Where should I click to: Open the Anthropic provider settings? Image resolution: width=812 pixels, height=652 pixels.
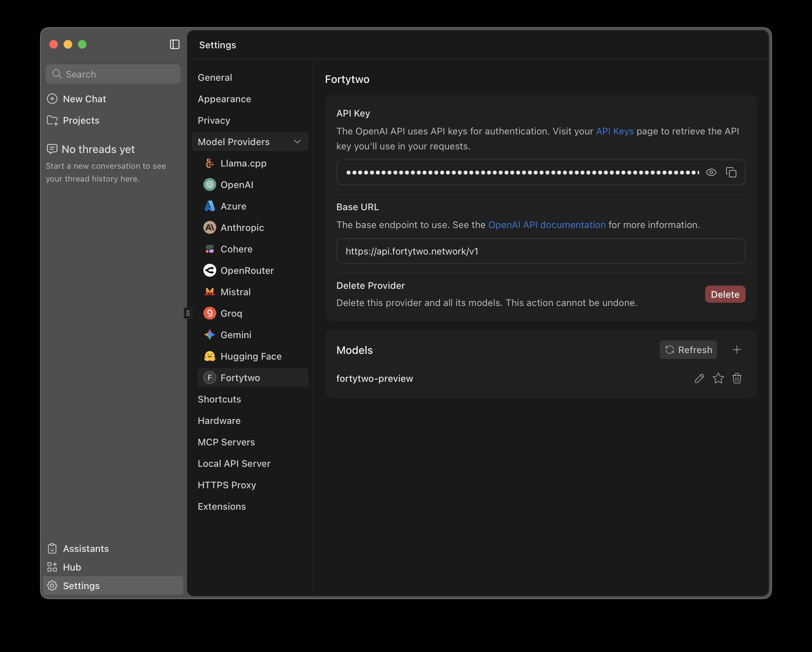[x=242, y=227]
